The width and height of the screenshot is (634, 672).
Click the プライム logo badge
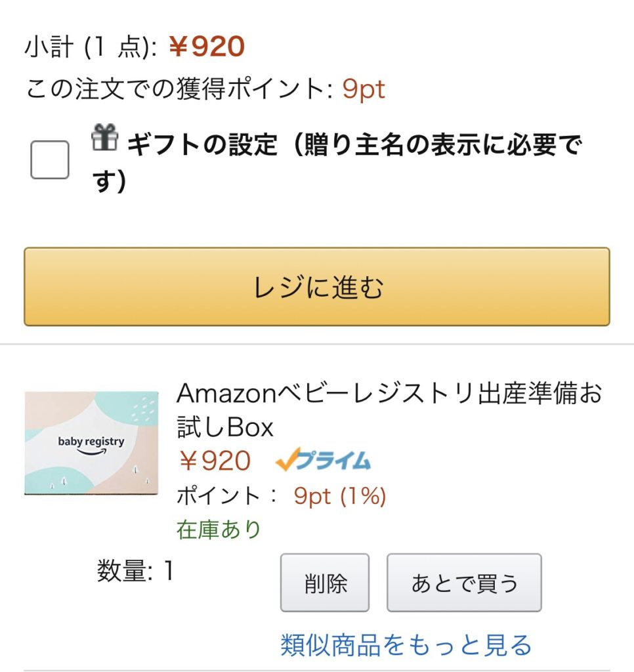[333, 461]
